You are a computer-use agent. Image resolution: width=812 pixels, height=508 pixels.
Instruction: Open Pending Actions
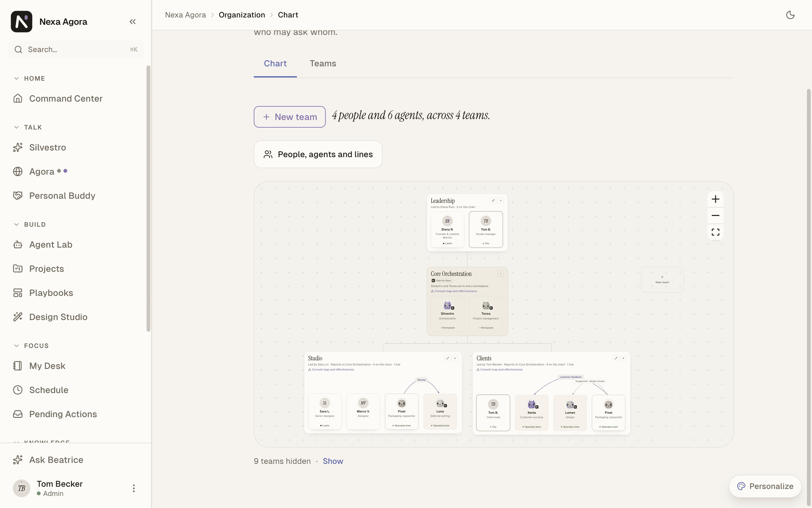tap(76, 414)
